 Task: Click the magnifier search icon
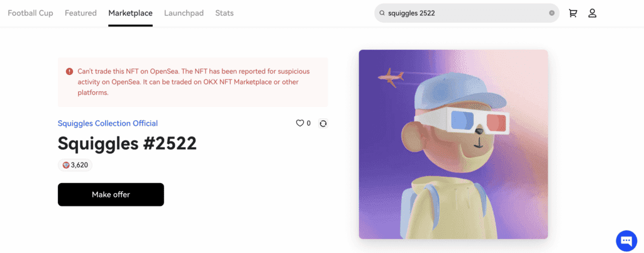coord(382,13)
